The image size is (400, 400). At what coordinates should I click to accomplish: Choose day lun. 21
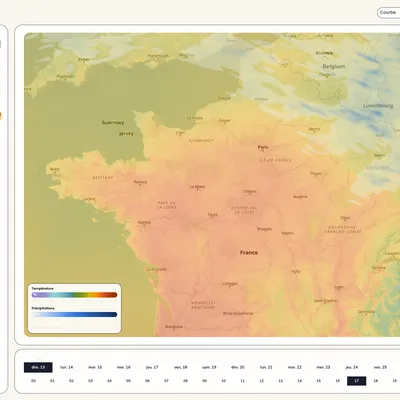point(266,367)
